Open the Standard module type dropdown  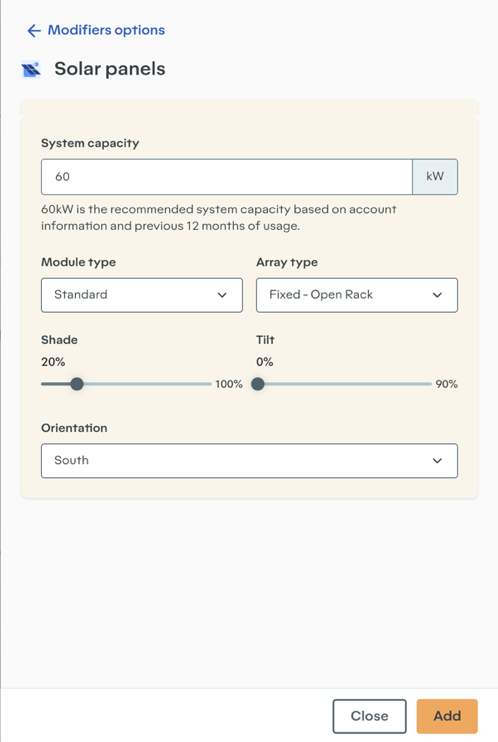(142, 295)
